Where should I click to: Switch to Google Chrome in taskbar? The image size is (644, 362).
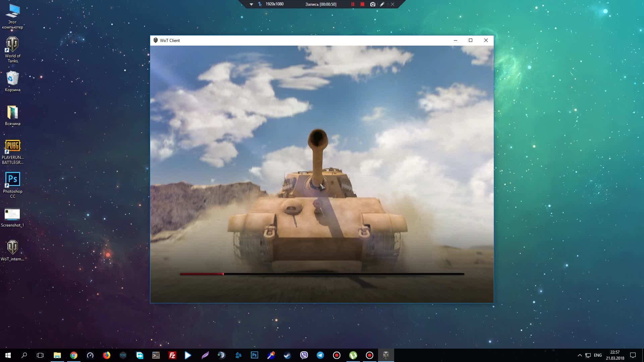tap(74, 355)
